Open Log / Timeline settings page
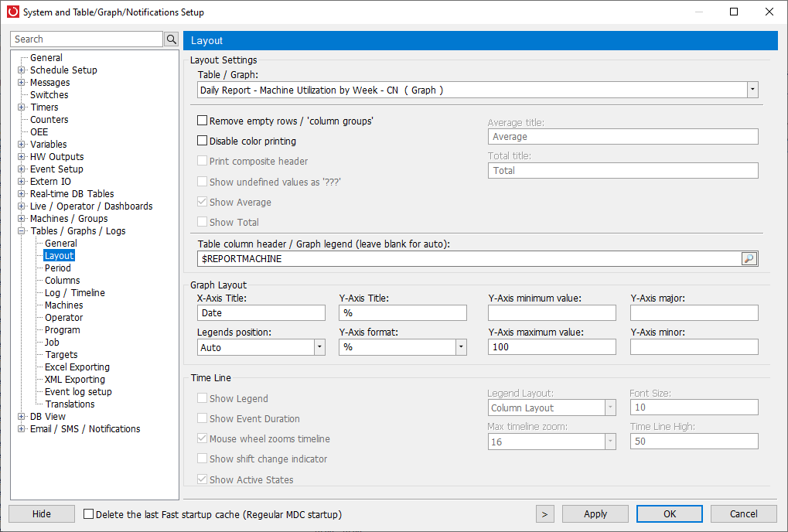The height and width of the screenshot is (532, 788). click(x=75, y=293)
